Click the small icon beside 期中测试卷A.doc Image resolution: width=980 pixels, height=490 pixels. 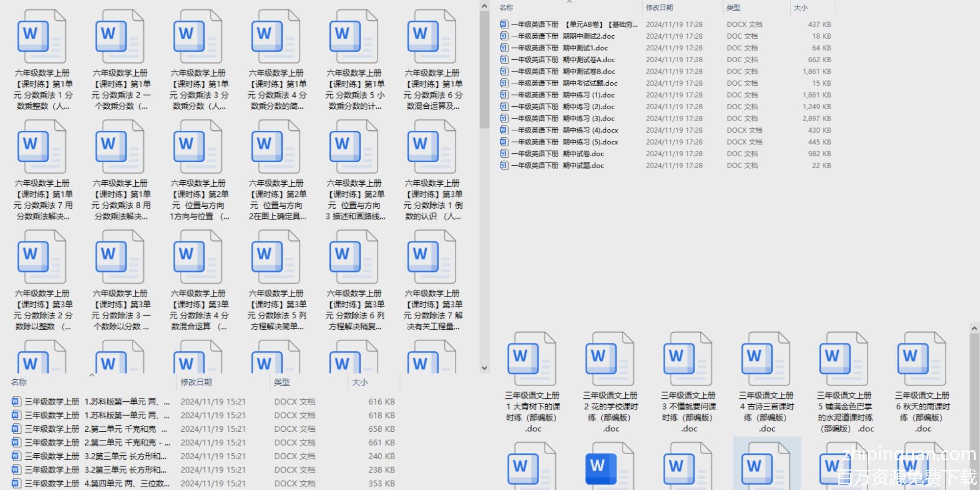(x=504, y=60)
